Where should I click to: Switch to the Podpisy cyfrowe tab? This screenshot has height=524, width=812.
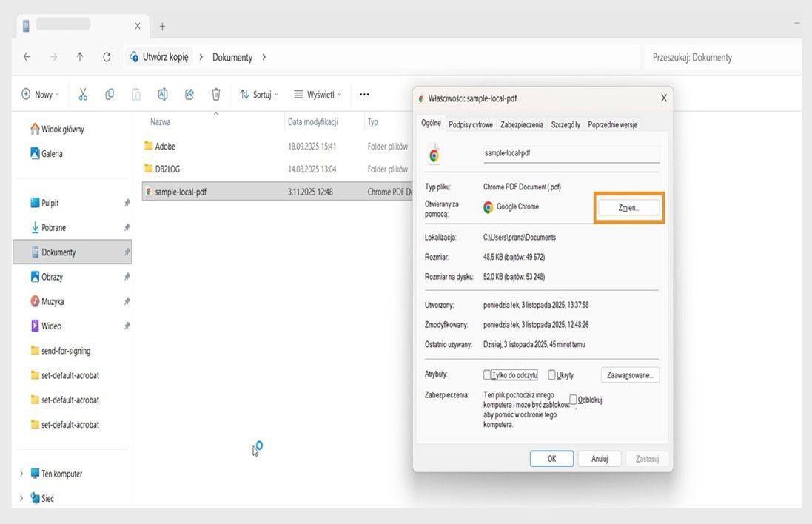[x=471, y=124]
